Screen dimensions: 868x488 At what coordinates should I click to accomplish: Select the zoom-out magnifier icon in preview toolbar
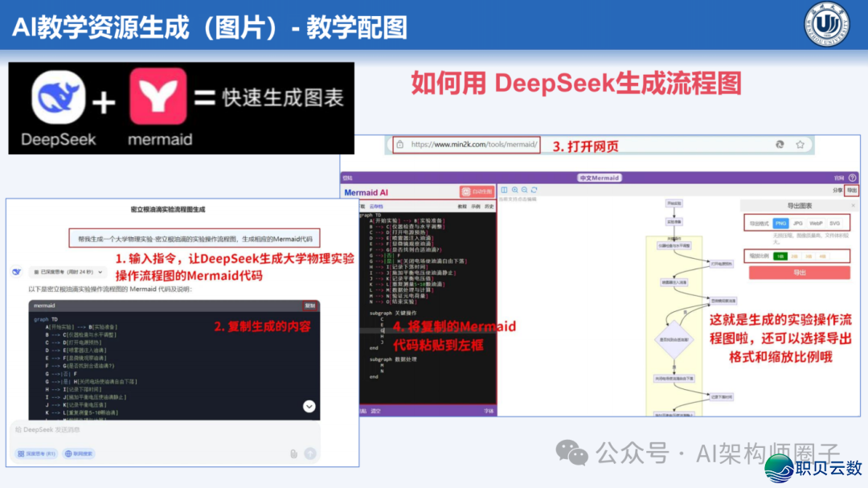[525, 190]
